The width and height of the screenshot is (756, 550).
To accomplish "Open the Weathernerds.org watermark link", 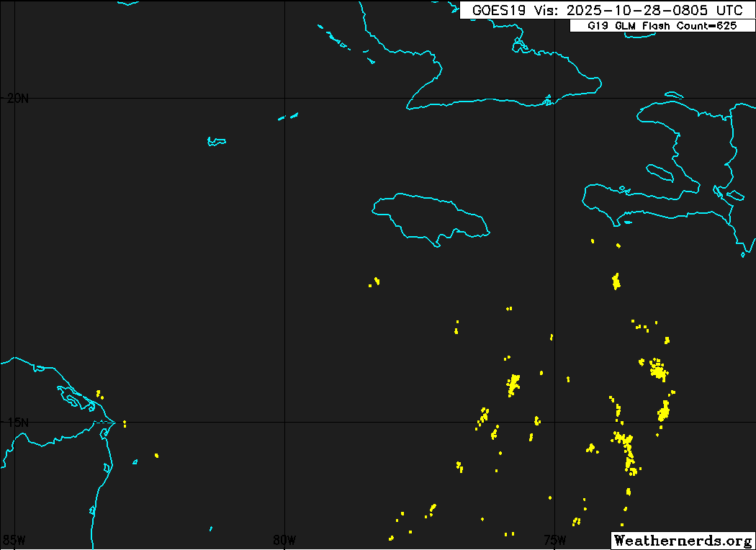I will 683,540.
